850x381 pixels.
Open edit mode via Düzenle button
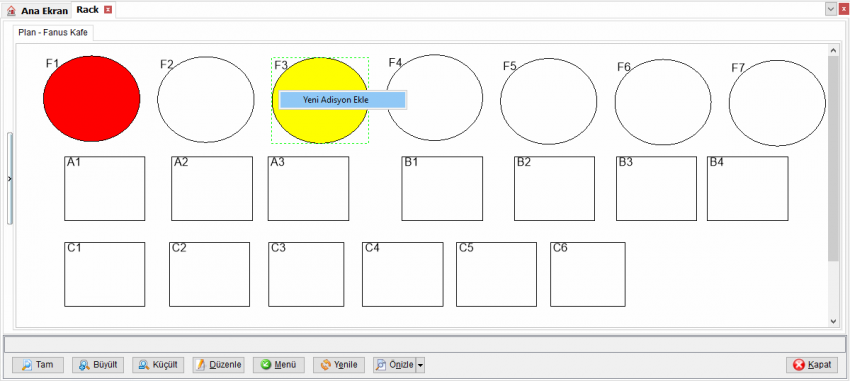[x=218, y=365]
